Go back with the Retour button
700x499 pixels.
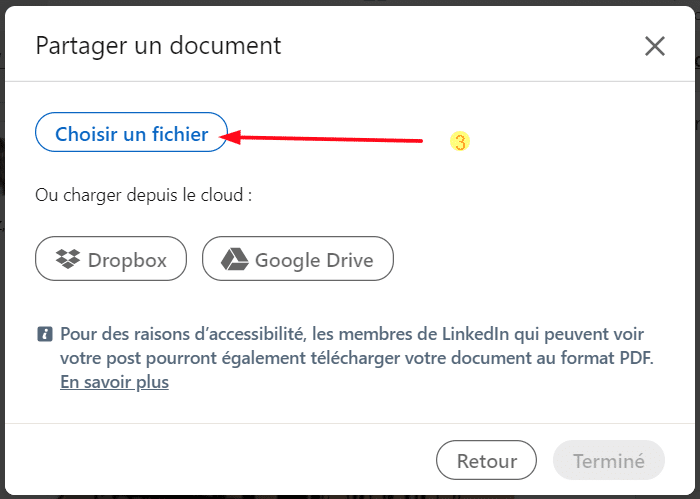[486, 461]
